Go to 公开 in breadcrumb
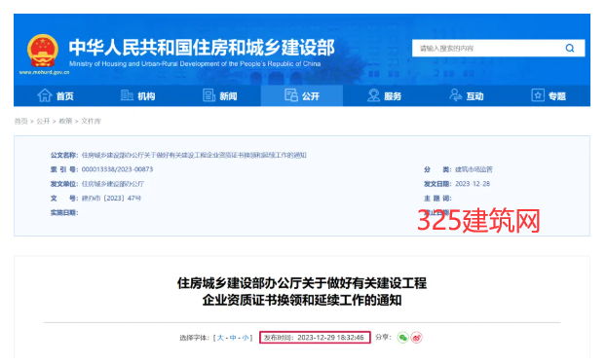The height and width of the screenshot is (364, 607). pyautogui.click(x=43, y=121)
